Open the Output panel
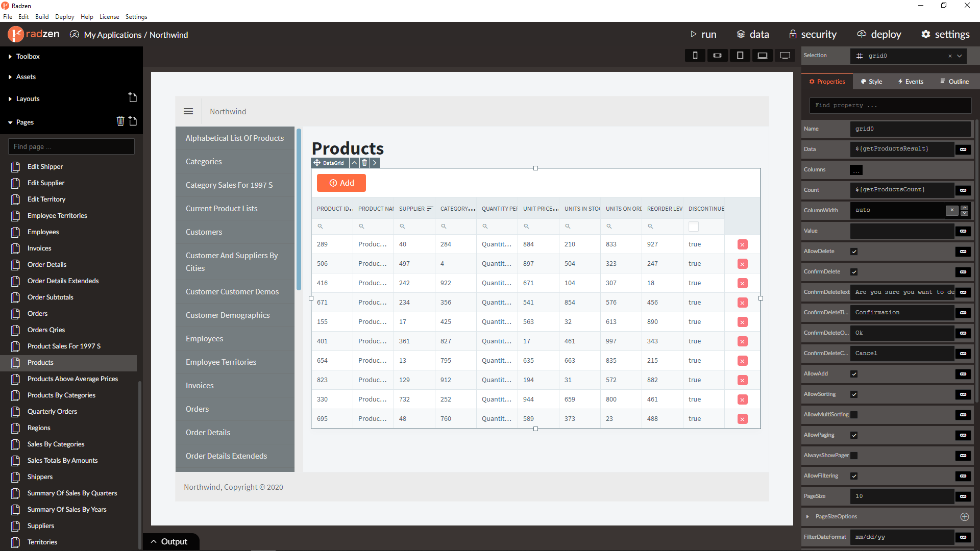This screenshot has width=980, height=551. click(169, 541)
